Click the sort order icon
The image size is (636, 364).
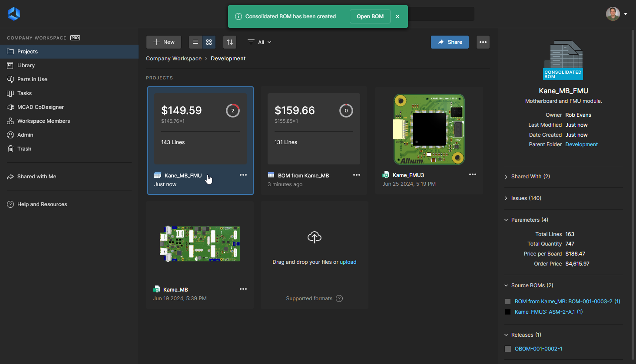coord(230,42)
